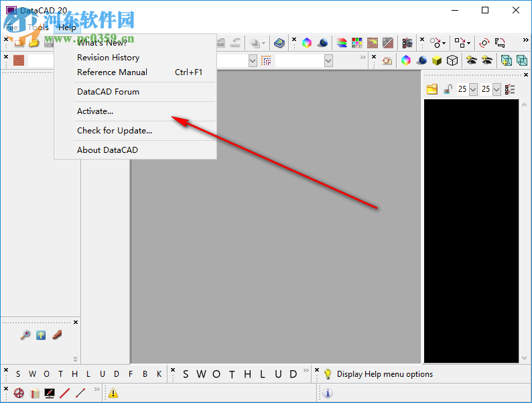This screenshot has width=532, height=403.
Task: Click the brick wall hatch icon
Action: [372, 43]
